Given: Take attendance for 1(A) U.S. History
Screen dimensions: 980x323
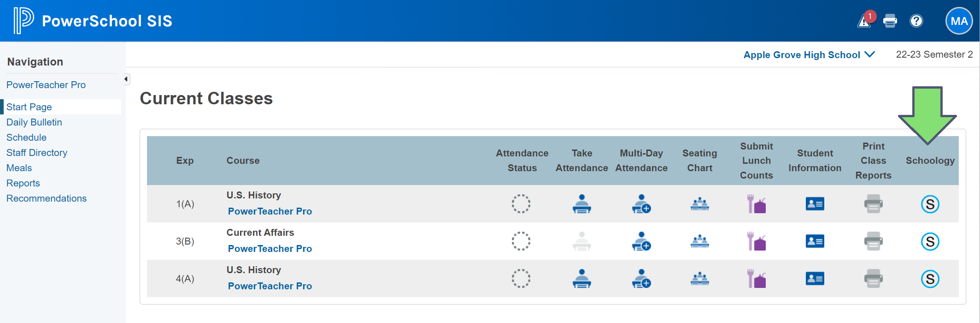Looking at the screenshot, I should 581,204.
